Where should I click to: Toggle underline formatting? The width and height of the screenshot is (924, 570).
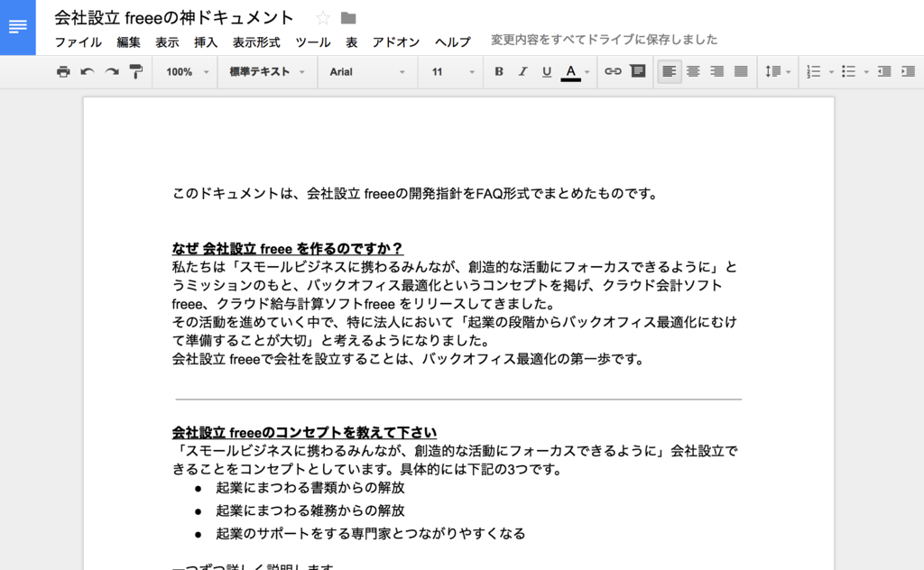pyautogui.click(x=547, y=72)
